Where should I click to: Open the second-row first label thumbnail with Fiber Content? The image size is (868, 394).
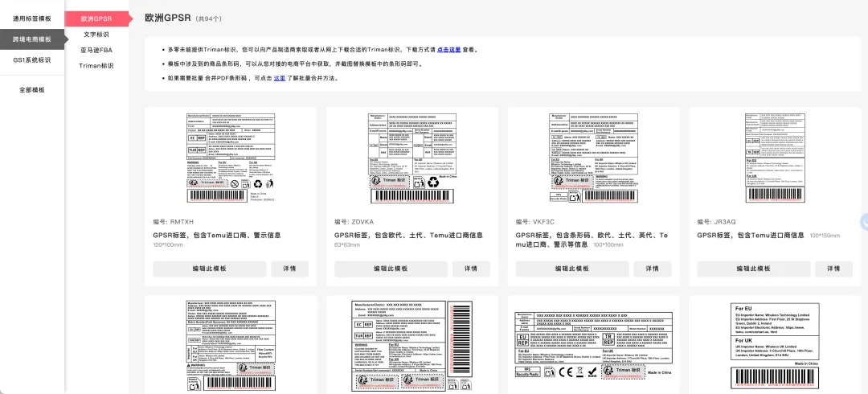pyautogui.click(x=231, y=347)
